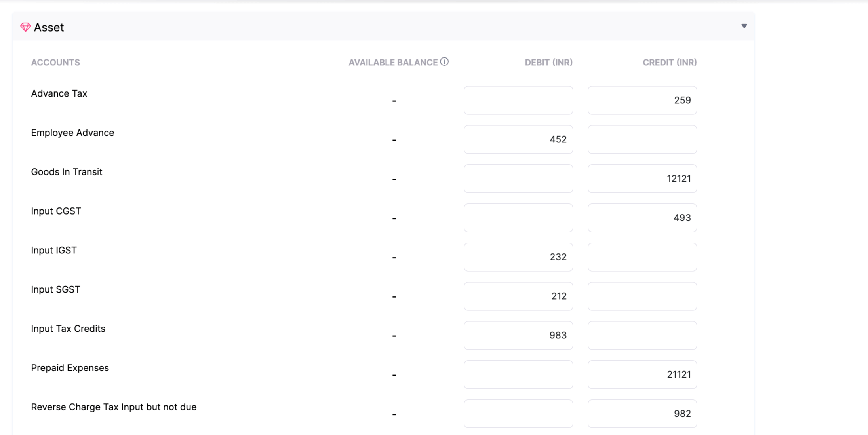Click Employee Advance debit field showing 452
Viewport: 868px width, 435px height.
pos(518,139)
